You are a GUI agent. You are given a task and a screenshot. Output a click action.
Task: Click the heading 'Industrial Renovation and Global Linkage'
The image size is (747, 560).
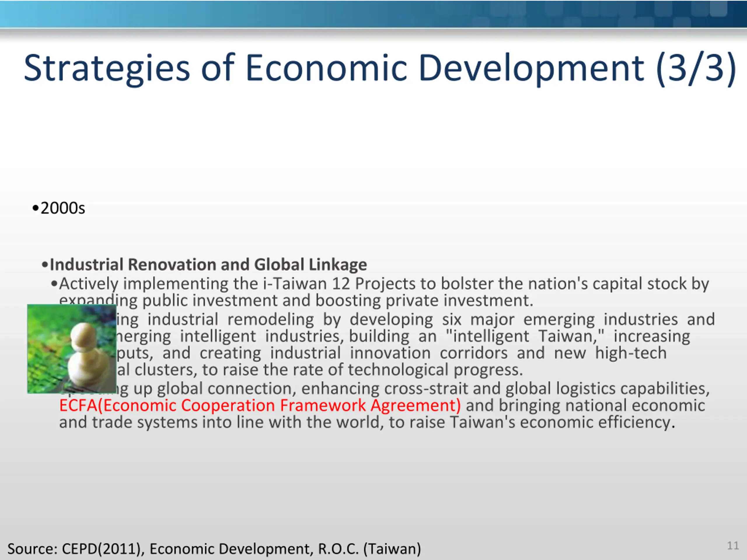(208, 264)
